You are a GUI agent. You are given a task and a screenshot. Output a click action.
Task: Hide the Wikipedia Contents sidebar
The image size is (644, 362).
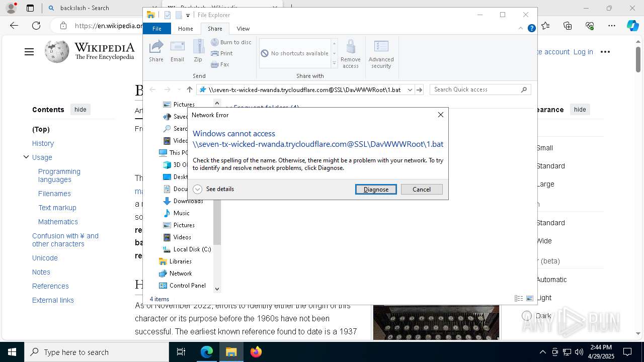(80, 109)
